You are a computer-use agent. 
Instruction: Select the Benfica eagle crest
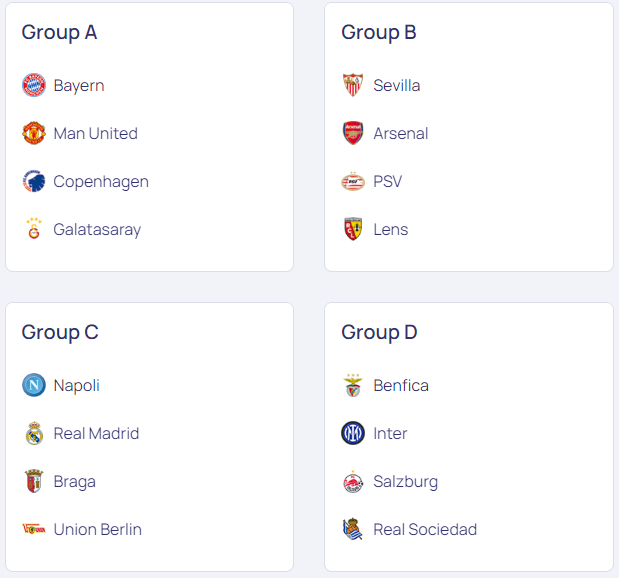(353, 385)
